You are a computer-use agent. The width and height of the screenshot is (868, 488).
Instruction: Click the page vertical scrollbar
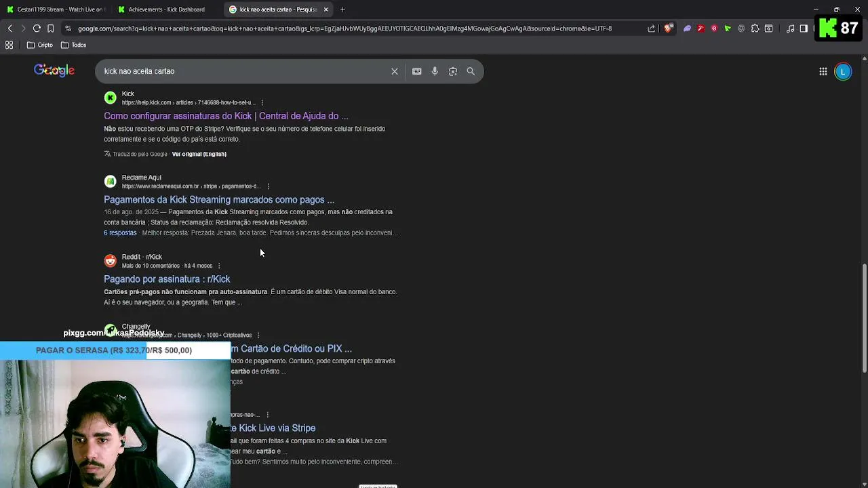(864, 317)
